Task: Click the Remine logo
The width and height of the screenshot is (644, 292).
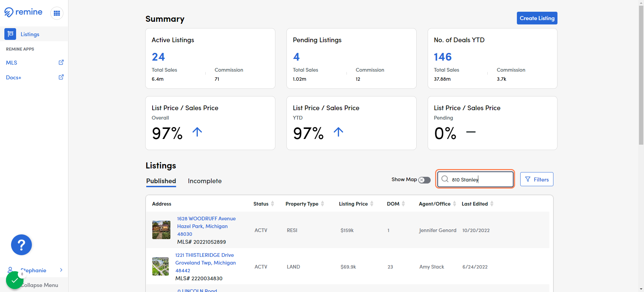Action: pos(23,12)
